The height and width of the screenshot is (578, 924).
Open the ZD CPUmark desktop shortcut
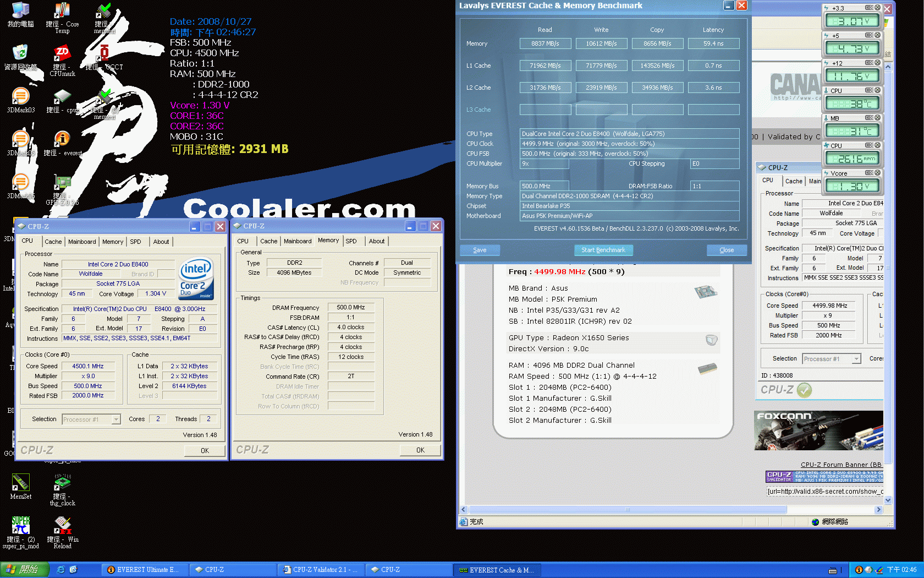62,60
